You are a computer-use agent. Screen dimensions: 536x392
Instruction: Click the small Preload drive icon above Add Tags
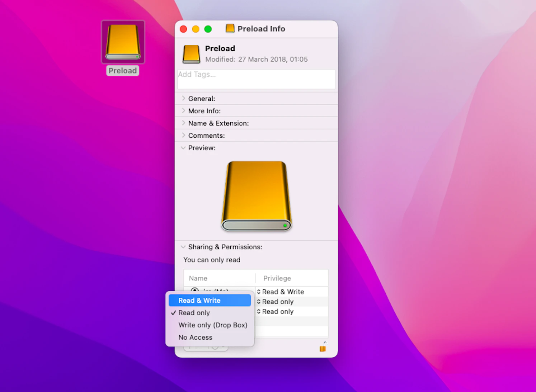coord(191,53)
